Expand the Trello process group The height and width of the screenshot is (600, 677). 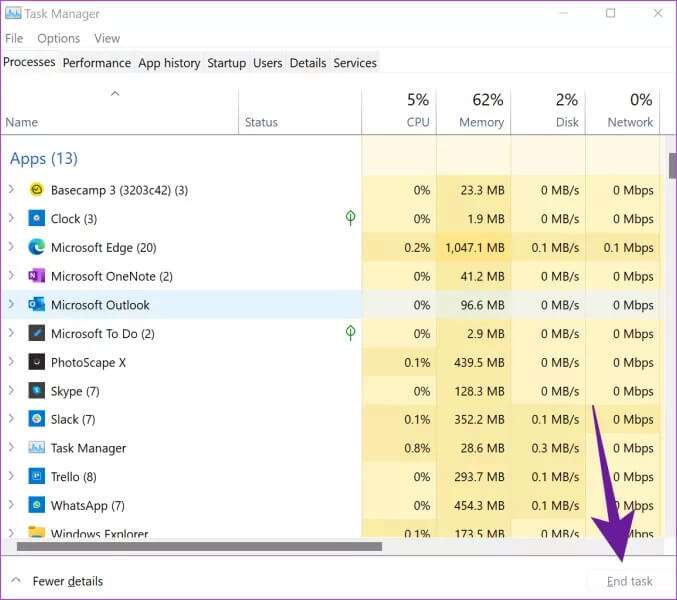12,476
